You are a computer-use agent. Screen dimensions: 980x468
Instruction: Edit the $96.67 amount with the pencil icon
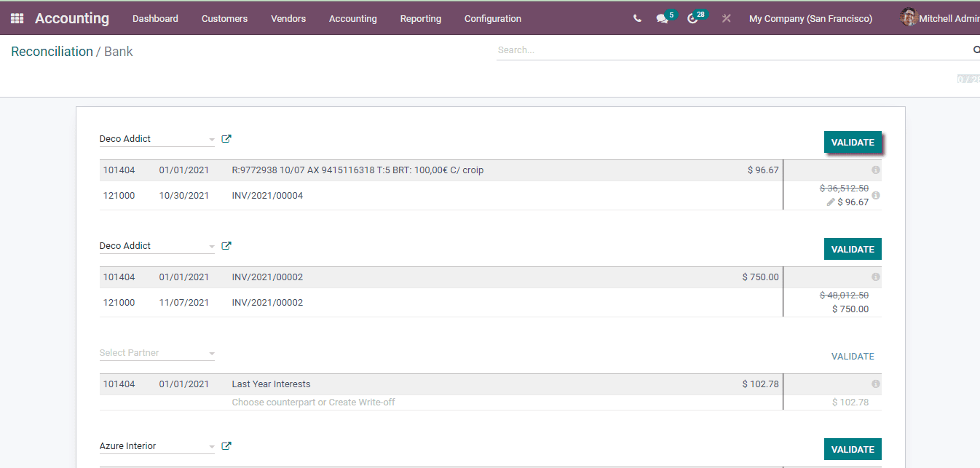830,202
